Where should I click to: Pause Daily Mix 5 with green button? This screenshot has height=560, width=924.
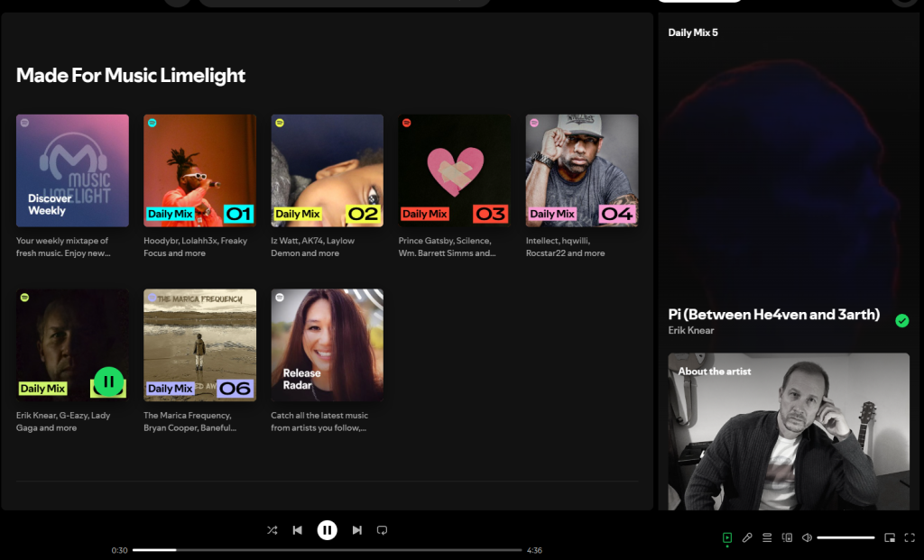pyautogui.click(x=109, y=381)
